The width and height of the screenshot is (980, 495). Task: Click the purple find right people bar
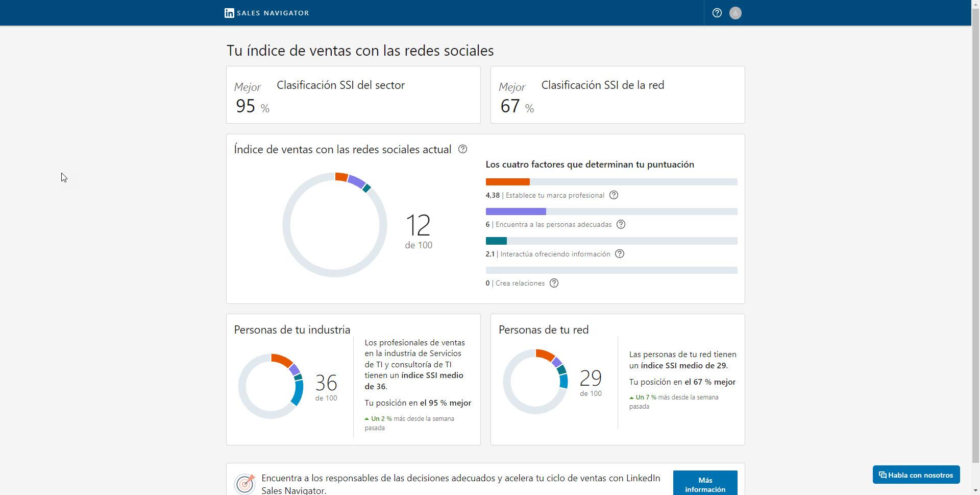pyautogui.click(x=611, y=211)
